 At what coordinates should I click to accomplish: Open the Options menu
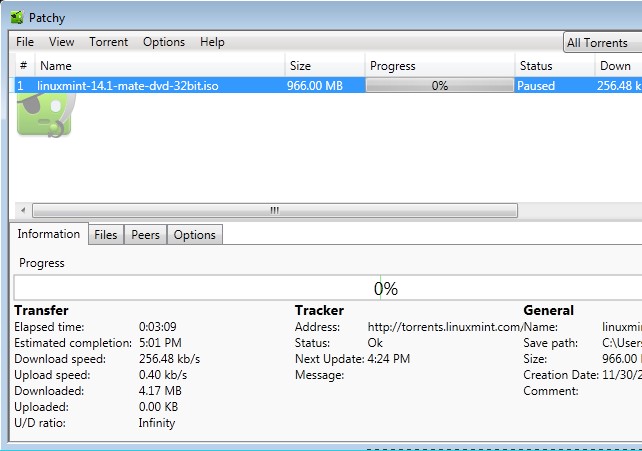click(164, 42)
